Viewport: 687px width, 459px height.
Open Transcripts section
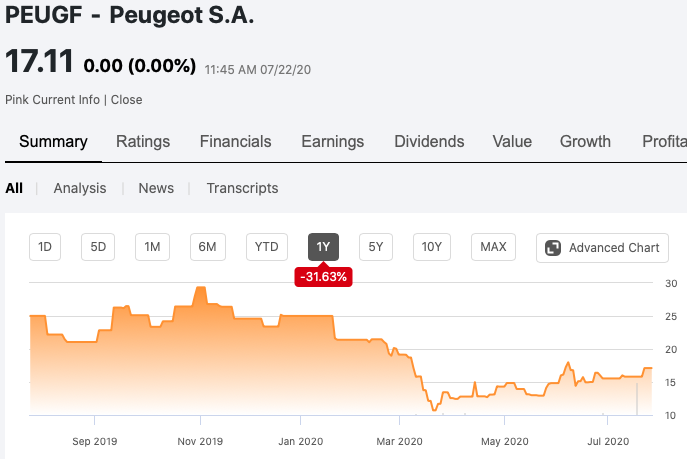click(x=242, y=188)
